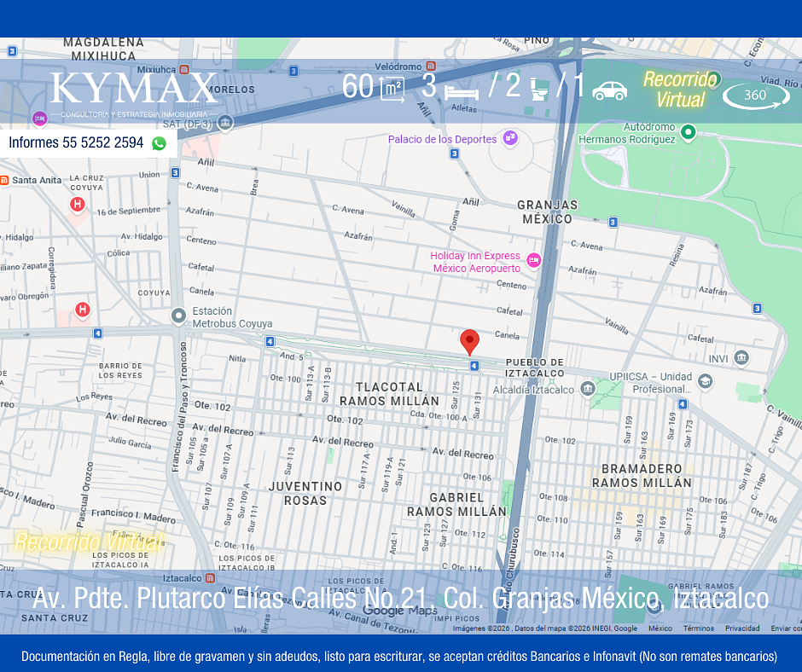Click the Autódromo Hermanos Rodríguez green marker
Screen dimensions: 802x672
pos(689,132)
